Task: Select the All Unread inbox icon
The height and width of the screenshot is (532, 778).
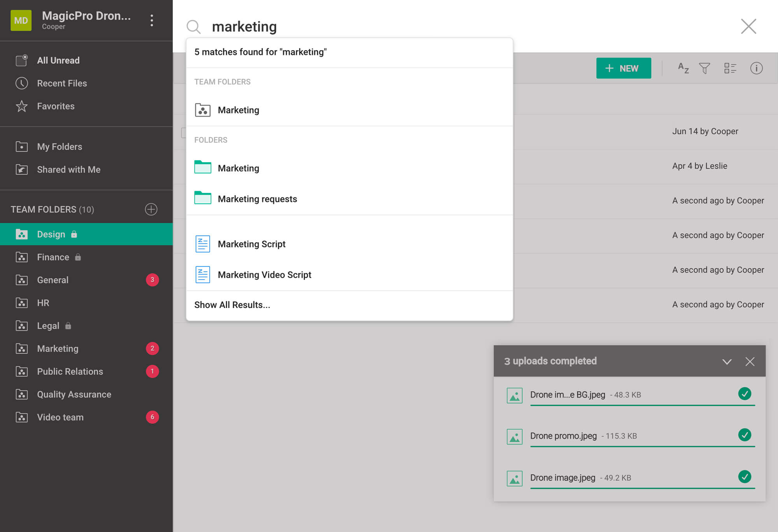Action: [22, 60]
